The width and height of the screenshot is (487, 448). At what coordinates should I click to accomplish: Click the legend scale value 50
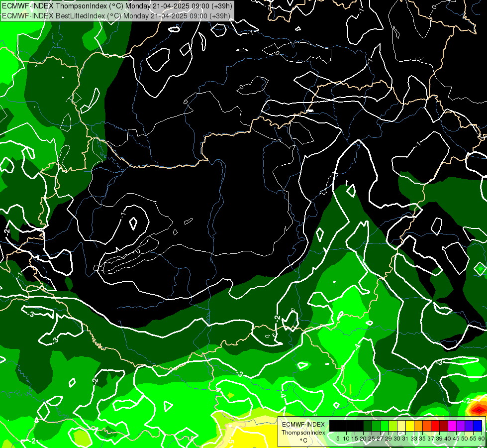pos(465,439)
